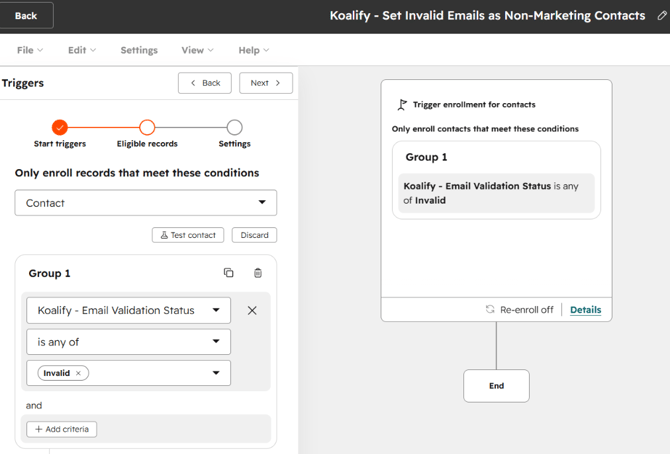Click the Re-enroll off label
The image size is (670, 454).
coord(526,310)
